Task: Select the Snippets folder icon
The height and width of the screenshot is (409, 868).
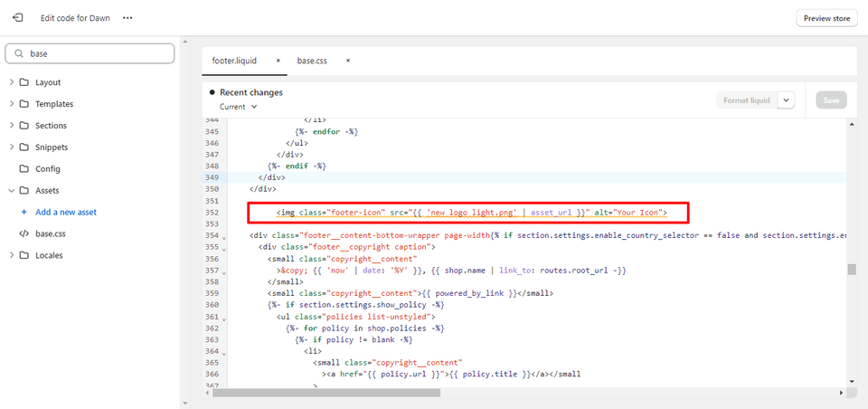Action: pos(24,147)
